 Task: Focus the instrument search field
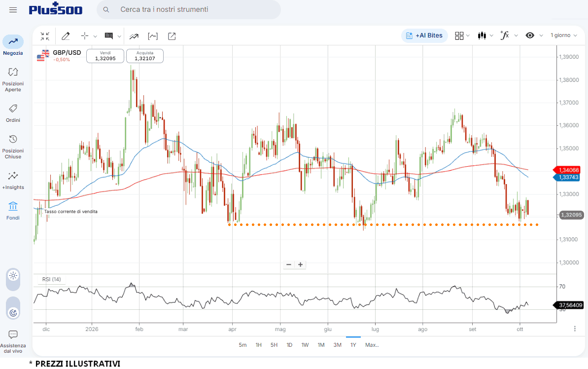pos(189,9)
